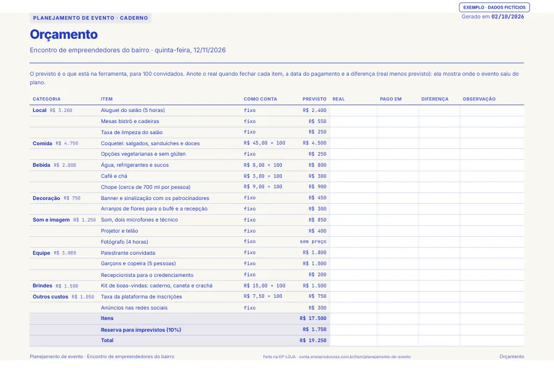Select 'Aluguel do salão (5 horas)' item
Viewport: 554px width, 392px height.
(x=133, y=111)
